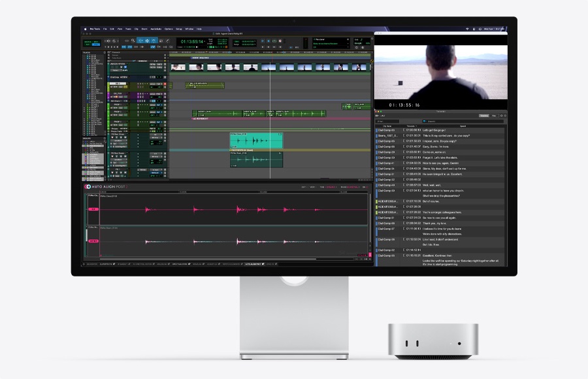
Task: Open the main counter timecode dropdown
Action: coord(204,41)
